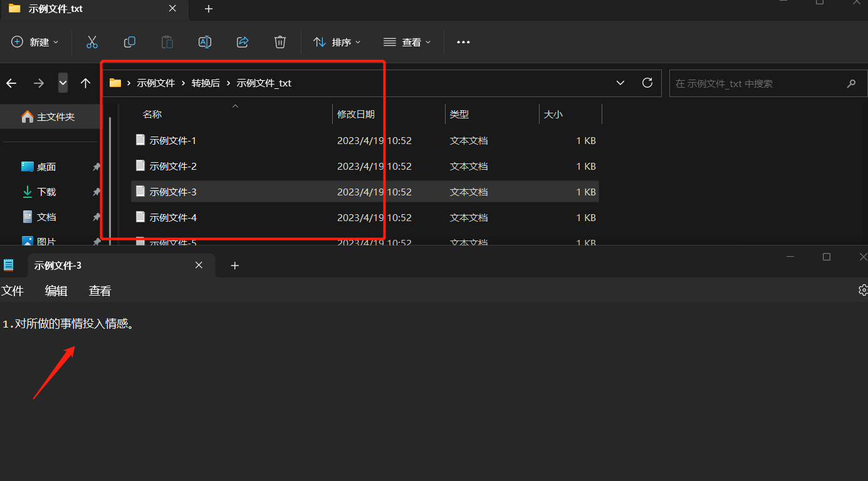Navigate to 转换后 via the breadcrumb
Screen dimensions: 868x481
pos(206,83)
